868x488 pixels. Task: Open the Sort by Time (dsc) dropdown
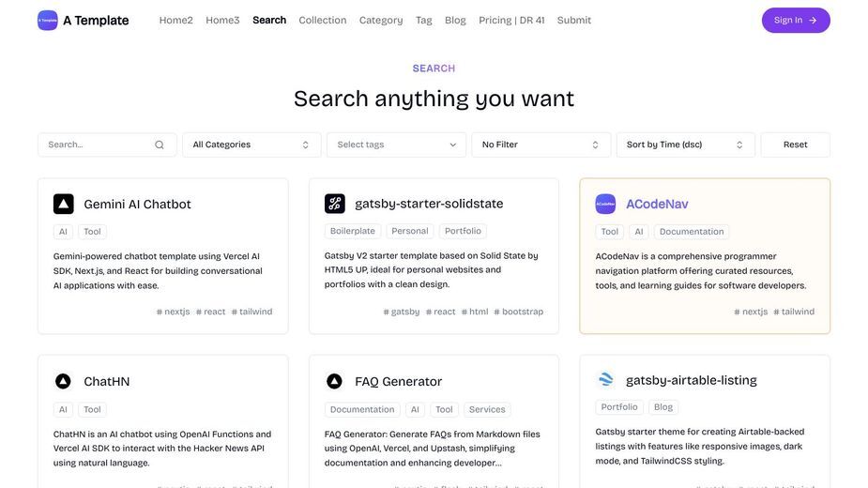(685, 145)
